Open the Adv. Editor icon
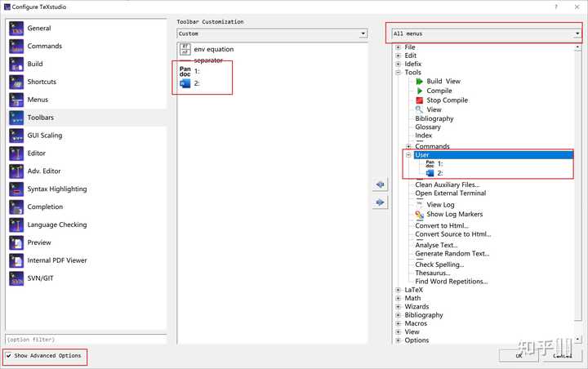Image resolution: width=588 pixels, height=369 pixels. coord(16,171)
